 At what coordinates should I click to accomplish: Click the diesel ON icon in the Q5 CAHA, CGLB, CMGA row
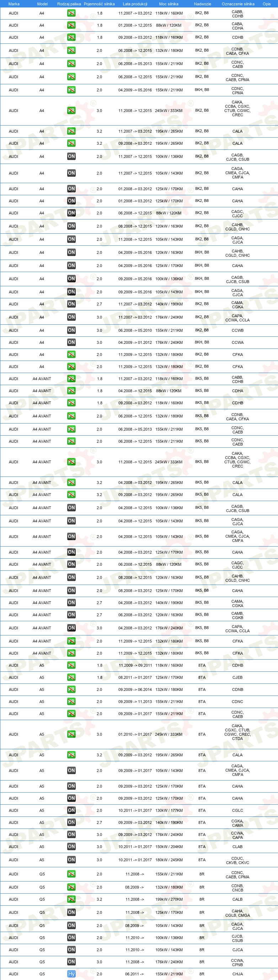[x=71, y=912]
